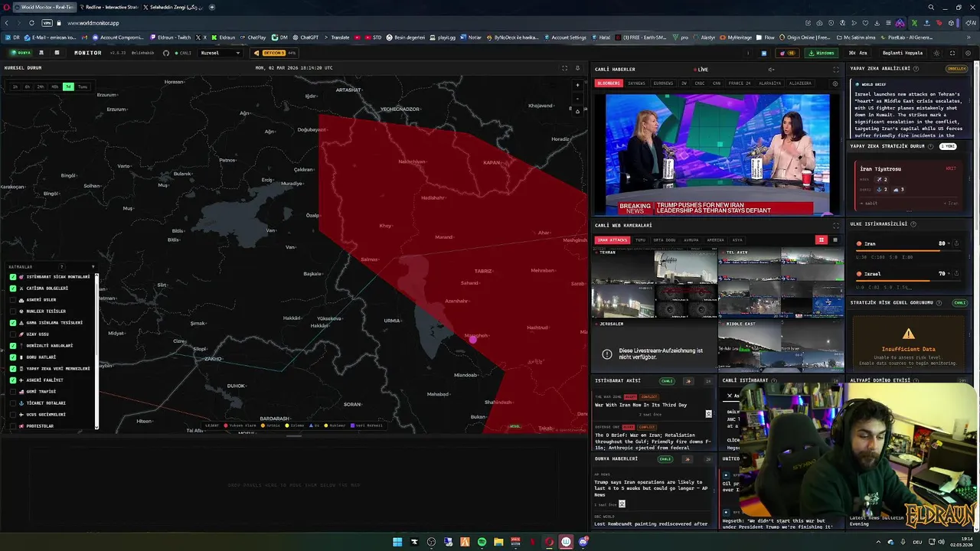Set time range to 7d
Image resolution: width=980 pixels, height=551 pixels.
[68, 86]
